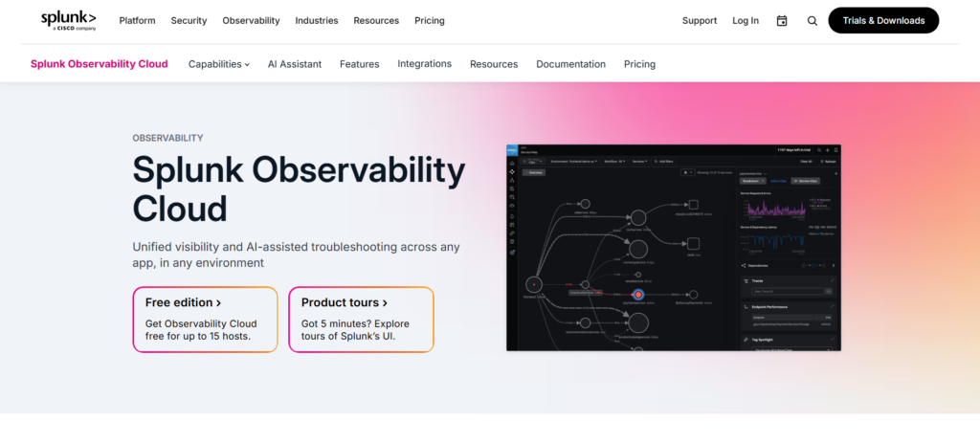Click the Overview button in dashboard image
Viewport: 980px width, 443px height.
click(534, 172)
